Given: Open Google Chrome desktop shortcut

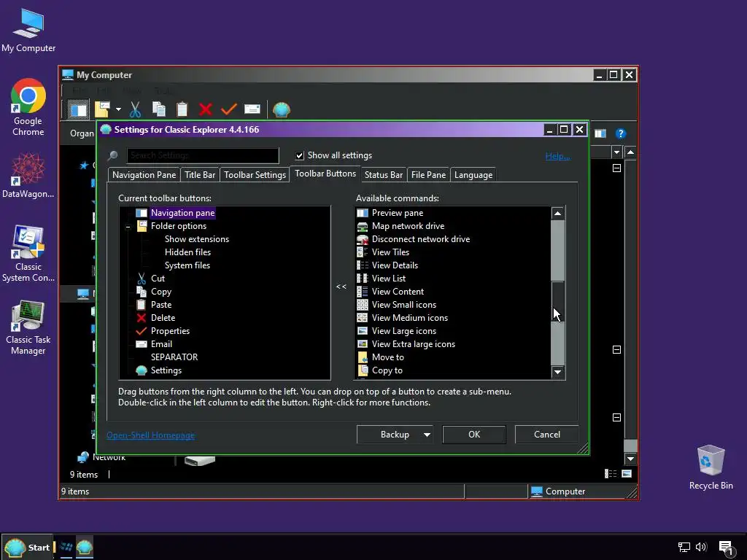Looking at the screenshot, I should pos(28,108).
